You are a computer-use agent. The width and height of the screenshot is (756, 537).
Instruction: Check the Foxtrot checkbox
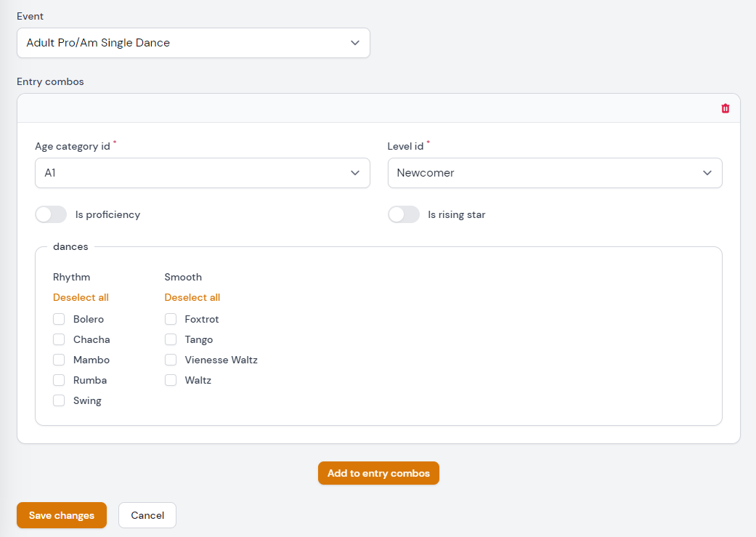171,319
